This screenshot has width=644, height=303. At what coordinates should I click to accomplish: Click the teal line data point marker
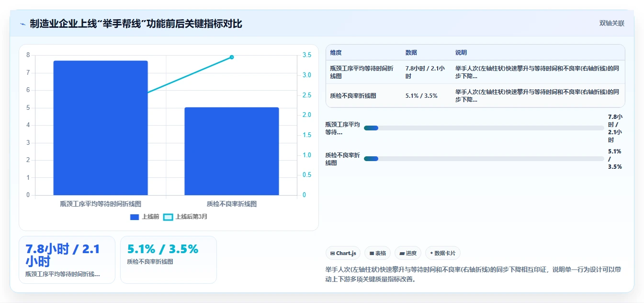[x=232, y=57]
